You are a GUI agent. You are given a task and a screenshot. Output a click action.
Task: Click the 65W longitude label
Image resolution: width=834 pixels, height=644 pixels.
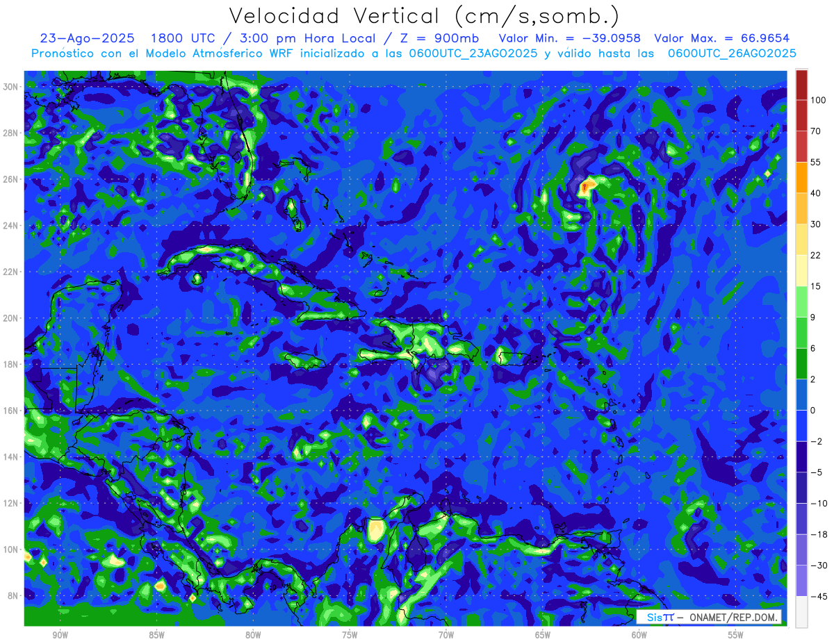click(x=543, y=635)
